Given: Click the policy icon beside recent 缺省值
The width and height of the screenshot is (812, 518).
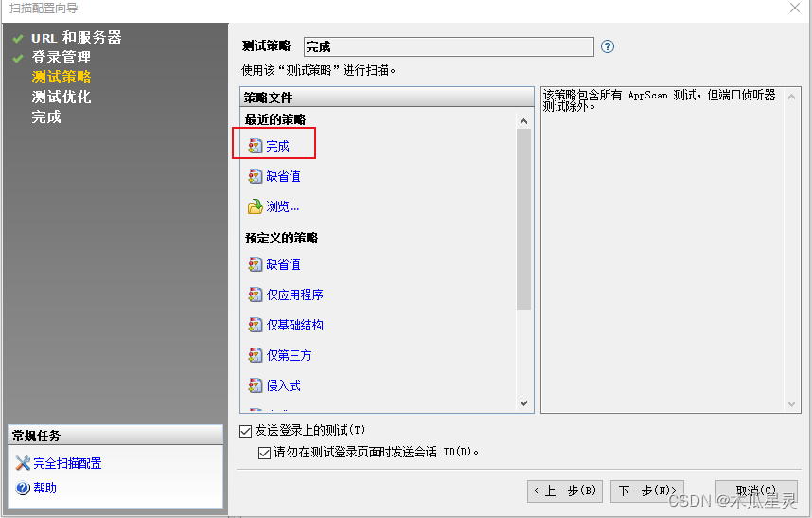Looking at the screenshot, I should click(x=256, y=177).
